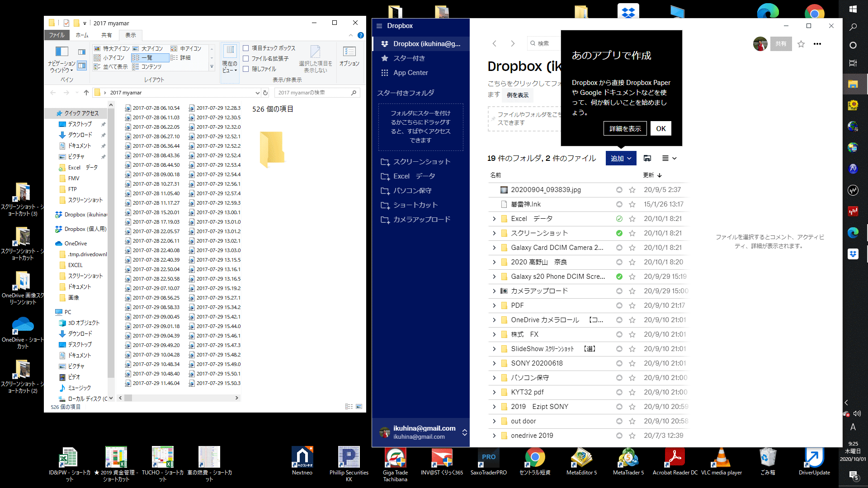The height and width of the screenshot is (488, 868).
Task: Open notification center icon in taskbar
Action: 853,475
